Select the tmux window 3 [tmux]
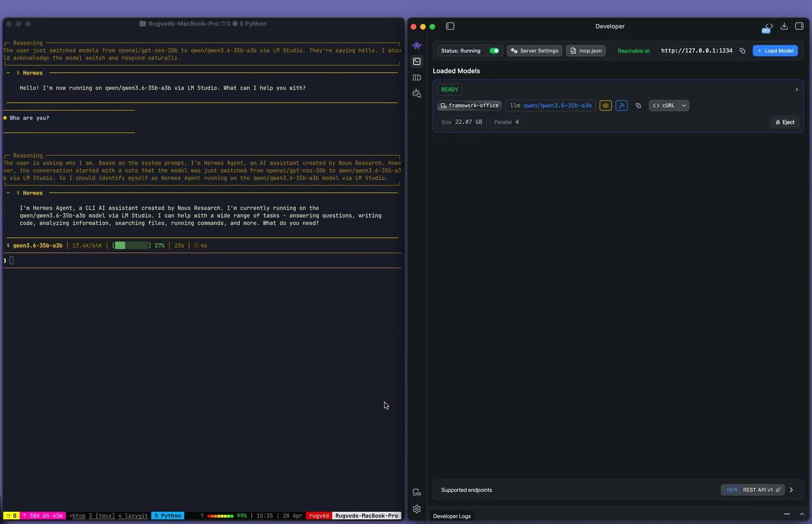812x524 pixels. pyautogui.click(x=101, y=516)
